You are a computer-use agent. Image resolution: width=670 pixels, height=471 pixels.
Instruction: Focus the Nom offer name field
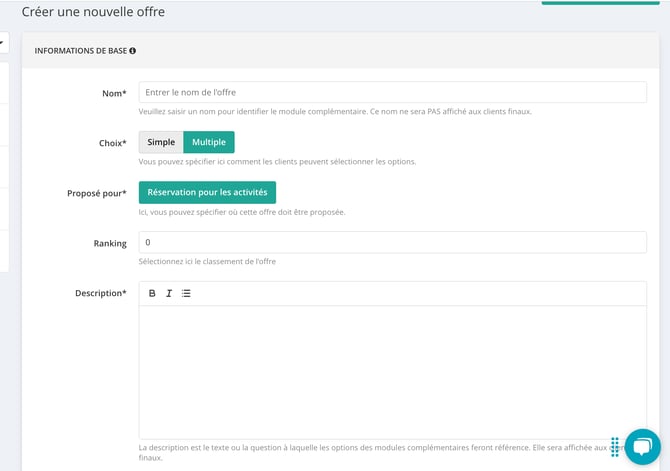(392, 92)
